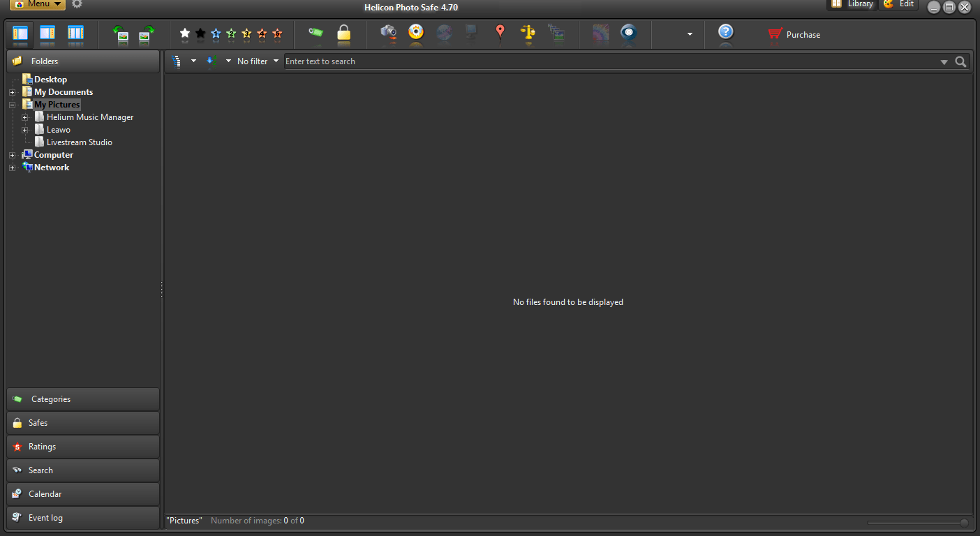Viewport: 980px width, 536px height.
Task: Click the dimmed colorful histogram icon
Action: click(x=600, y=32)
